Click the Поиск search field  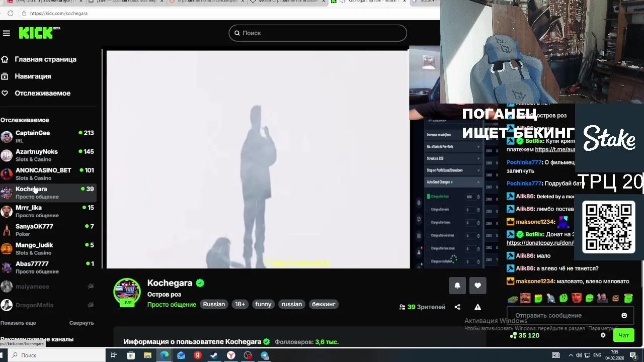pos(317,33)
